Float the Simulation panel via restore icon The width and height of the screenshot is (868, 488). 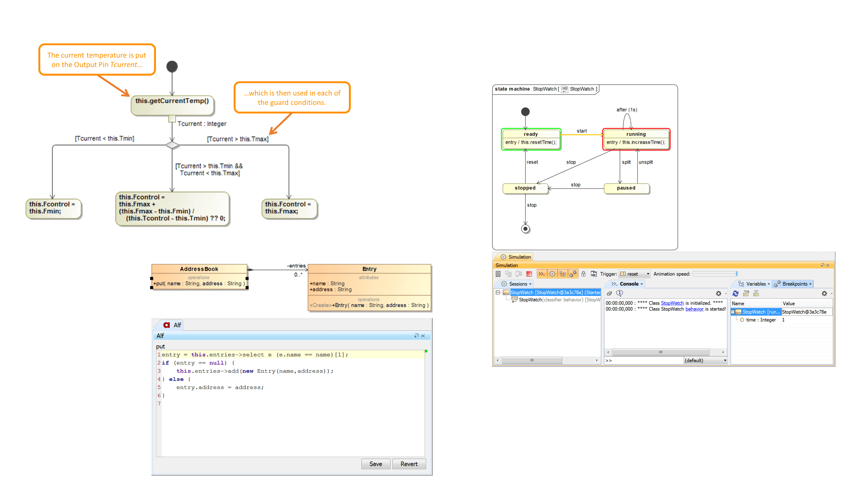(x=822, y=265)
